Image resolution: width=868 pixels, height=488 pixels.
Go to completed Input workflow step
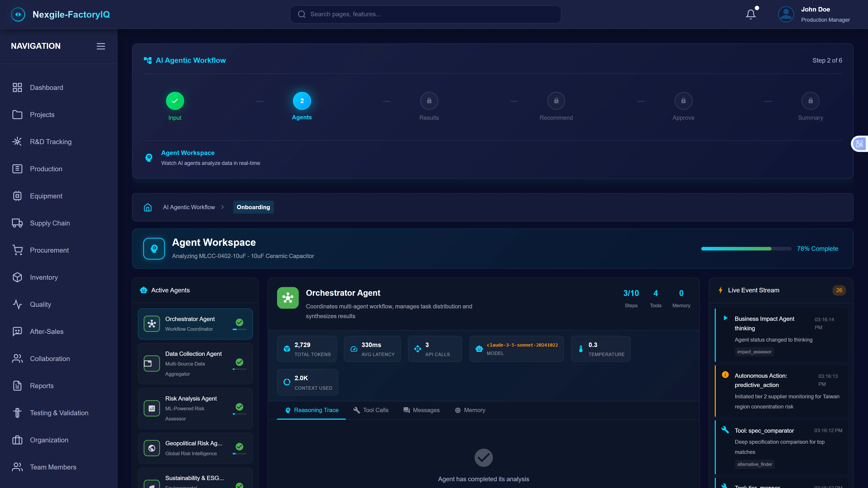tap(175, 101)
